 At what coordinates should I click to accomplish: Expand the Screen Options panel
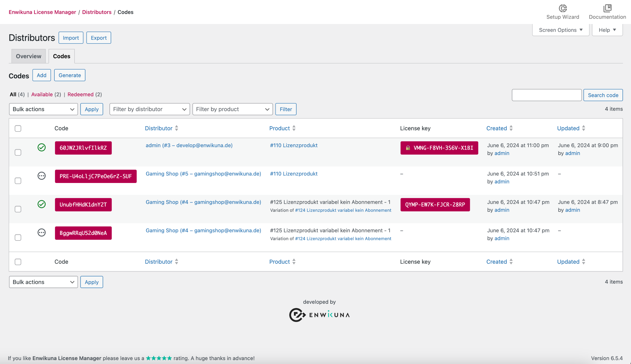coord(561,30)
